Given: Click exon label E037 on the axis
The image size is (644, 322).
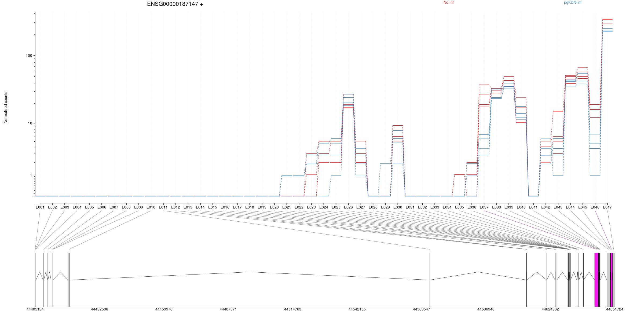Looking at the screenshot, I should click(484, 207).
